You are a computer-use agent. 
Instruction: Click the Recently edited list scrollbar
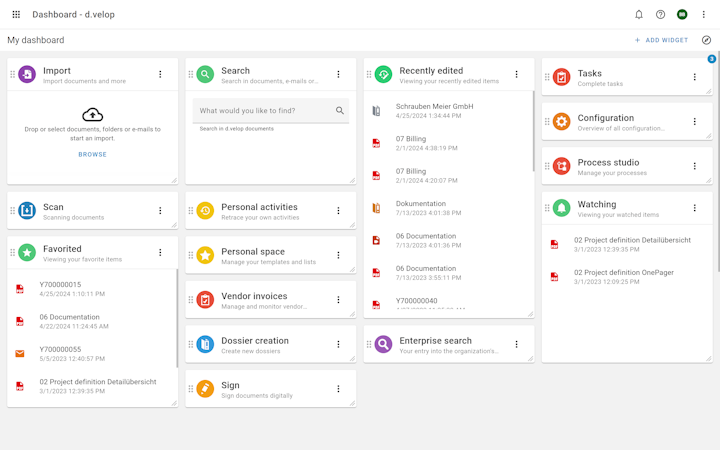533,131
